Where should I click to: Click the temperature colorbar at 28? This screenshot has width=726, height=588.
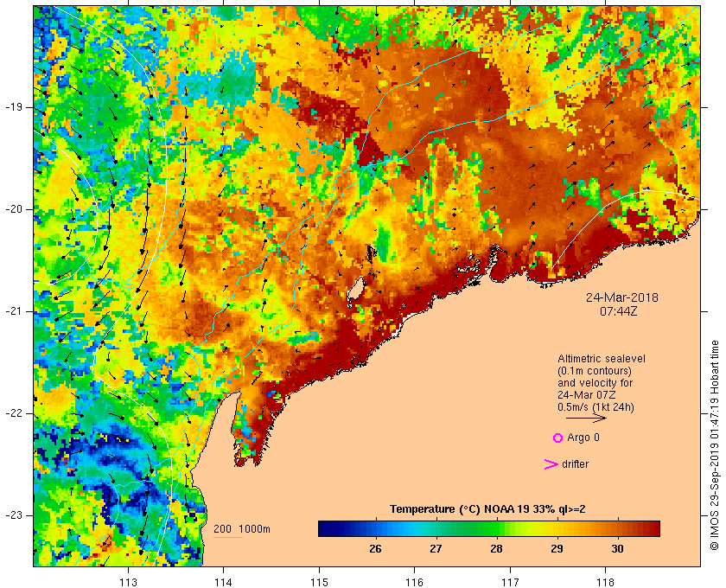click(496, 528)
